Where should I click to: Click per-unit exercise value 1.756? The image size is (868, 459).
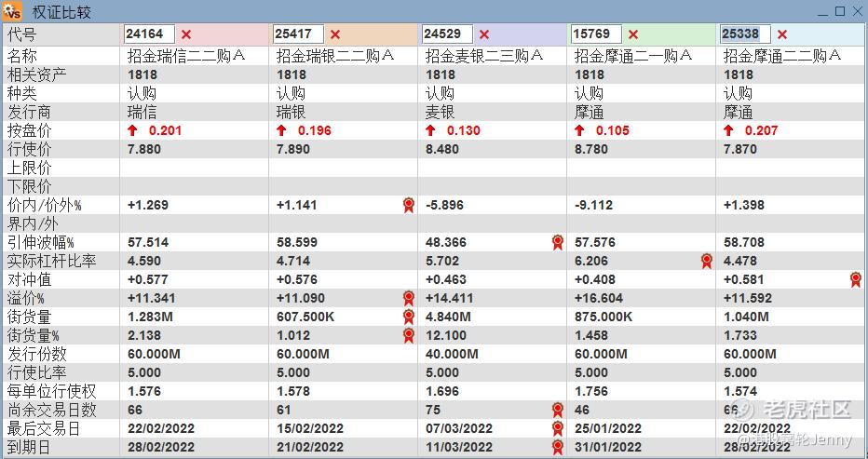click(590, 391)
